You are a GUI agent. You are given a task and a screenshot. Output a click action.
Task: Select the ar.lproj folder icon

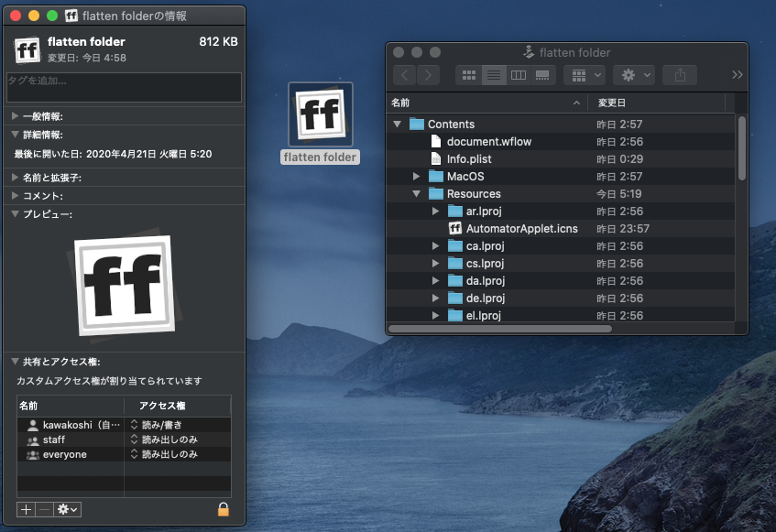(x=454, y=212)
